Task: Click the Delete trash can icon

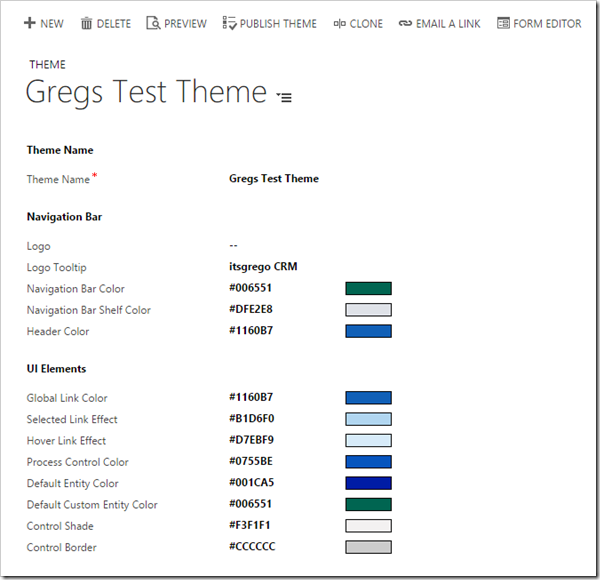Action: [x=87, y=23]
